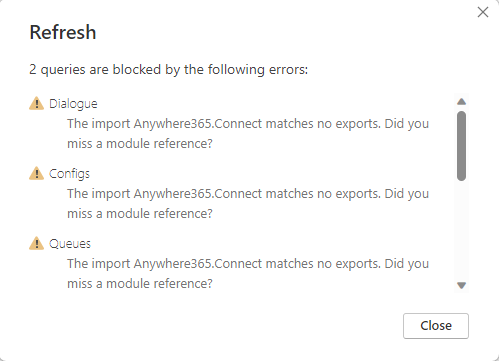Click the Close button
The width and height of the screenshot is (499, 361).
point(436,326)
